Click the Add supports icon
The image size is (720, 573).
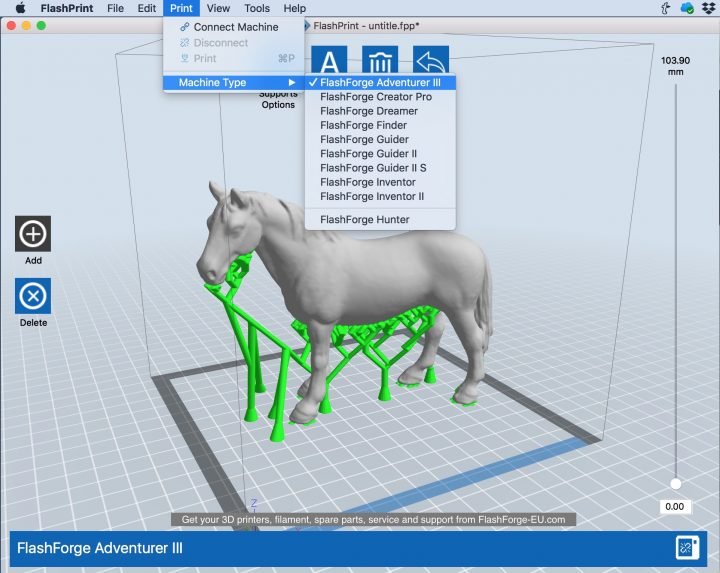(x=33, y=234)
